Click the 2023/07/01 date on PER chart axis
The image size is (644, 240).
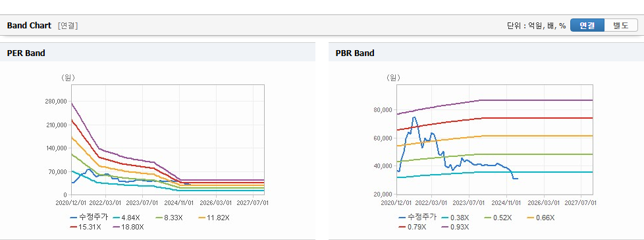(x=142, y=202)
